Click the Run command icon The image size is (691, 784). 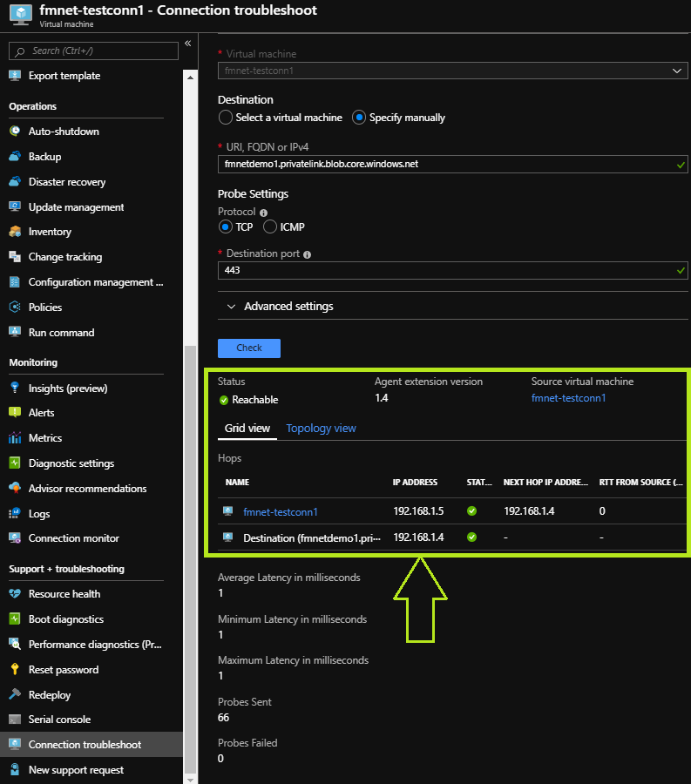point(15,332)
